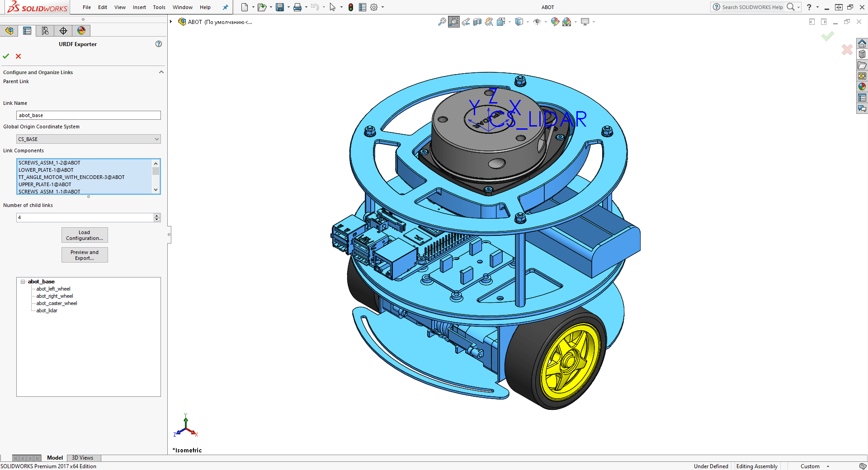Select abot_lidar in the link tree
868x470 pixels.
click(x=47, y=310)
